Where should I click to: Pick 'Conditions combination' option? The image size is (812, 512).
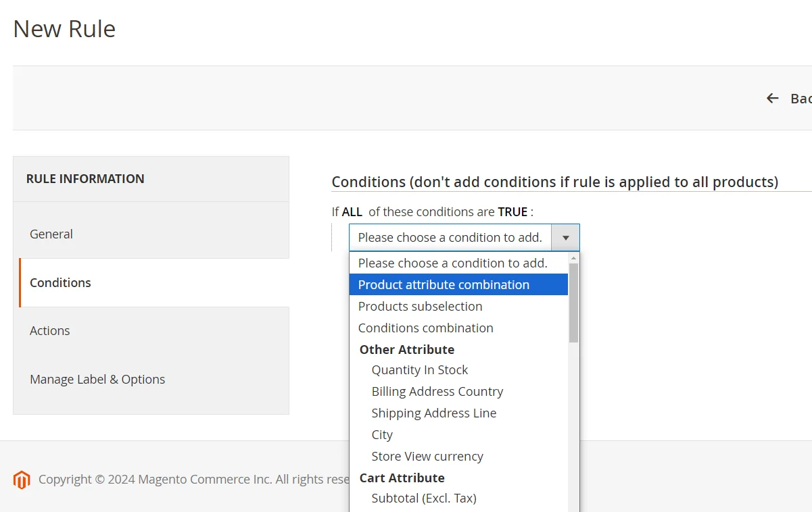pyautogui.click(x=425, y=328)
